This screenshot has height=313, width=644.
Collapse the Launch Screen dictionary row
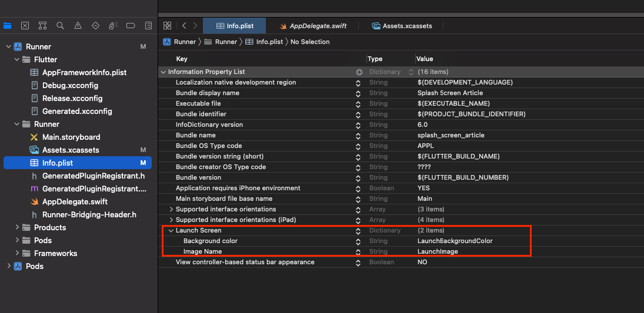(171, 231)
